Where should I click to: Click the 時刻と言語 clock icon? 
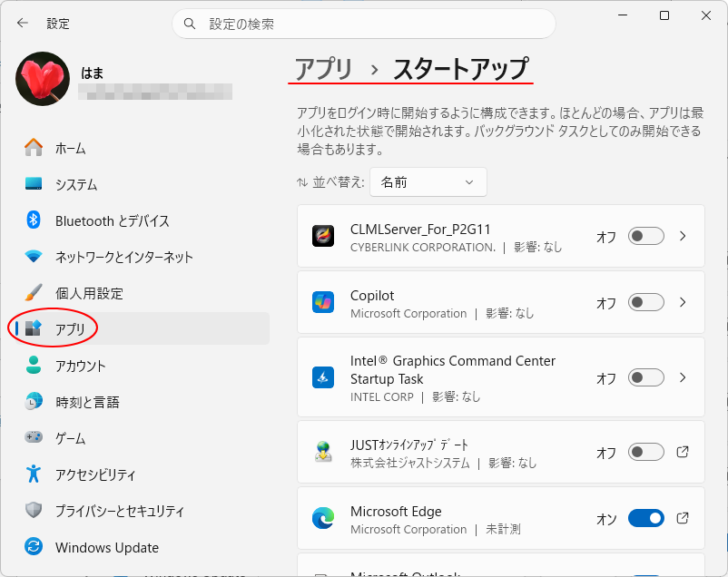[x=33, y=401]
